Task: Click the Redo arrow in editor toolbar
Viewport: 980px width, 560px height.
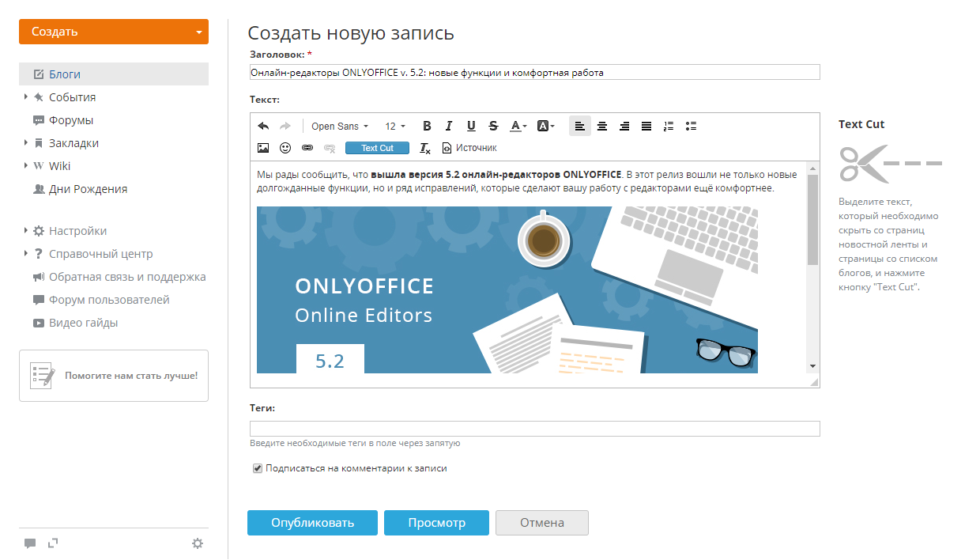Action: tap(285, 126)
